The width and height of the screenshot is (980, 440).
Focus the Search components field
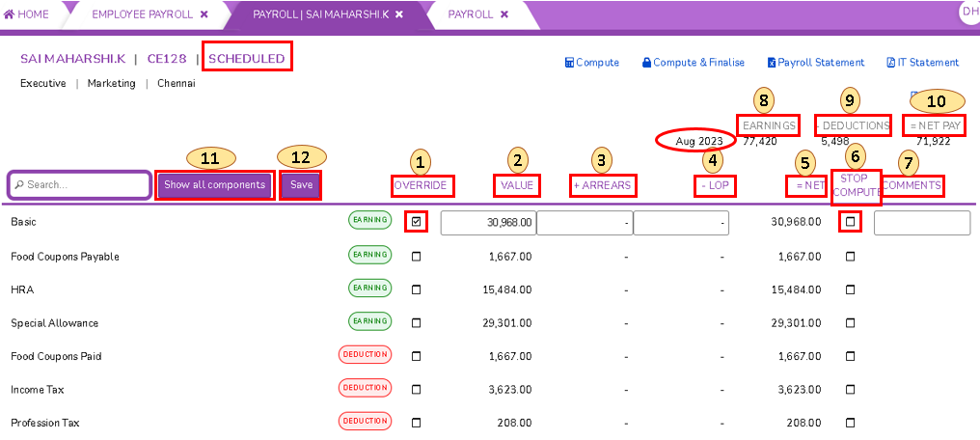point(80,185)
